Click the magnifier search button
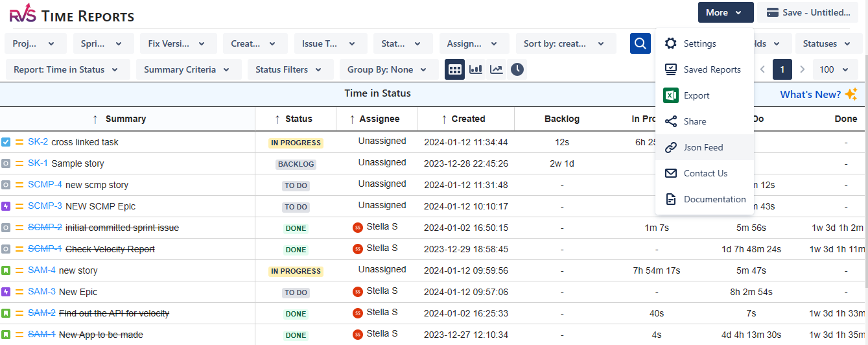The image size is (868, 345). (x=640, y=43)
